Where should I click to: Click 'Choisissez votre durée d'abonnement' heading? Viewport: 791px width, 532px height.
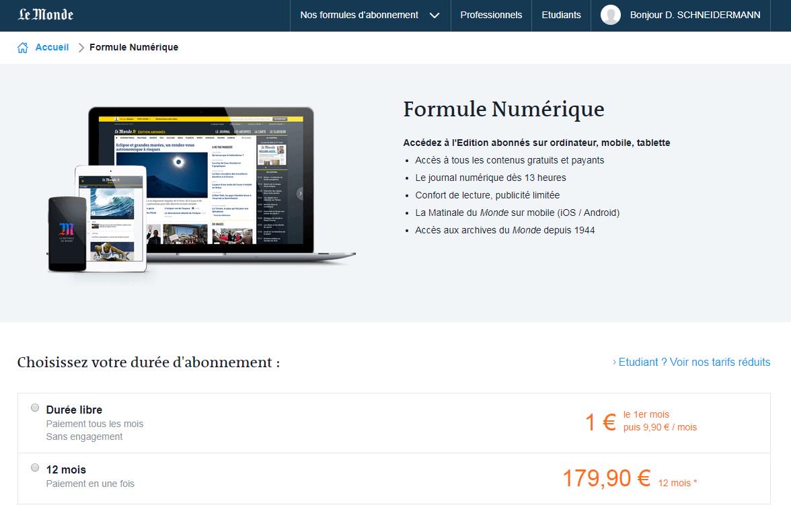[148, 363]
